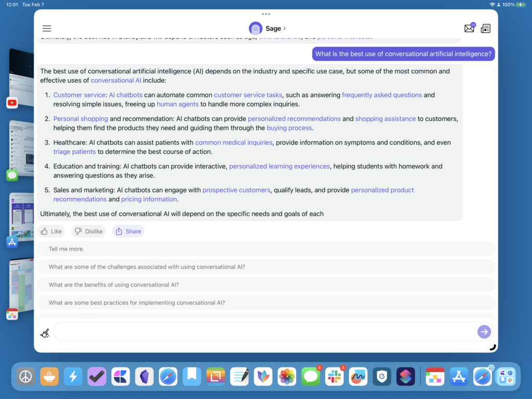Follow the 'personalized learning experiences' link
532x399 pixels.
point(279,166)
